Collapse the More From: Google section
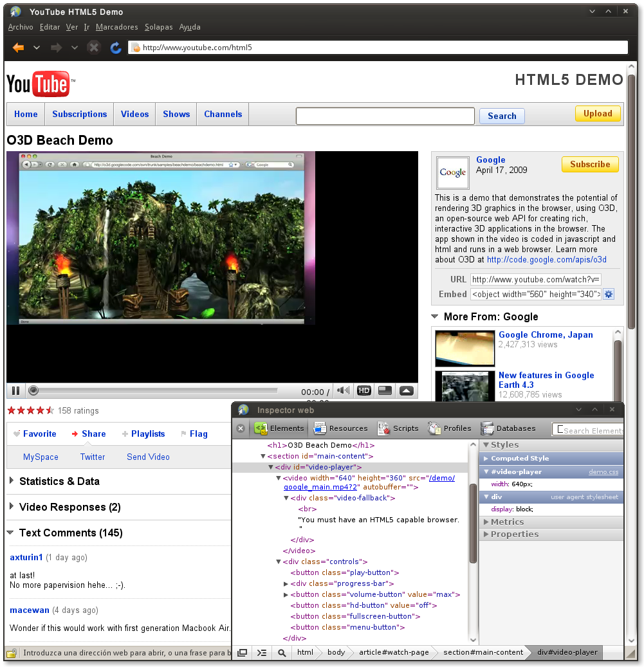The width and height of the screenshot is (644, 667). point(434,316)
